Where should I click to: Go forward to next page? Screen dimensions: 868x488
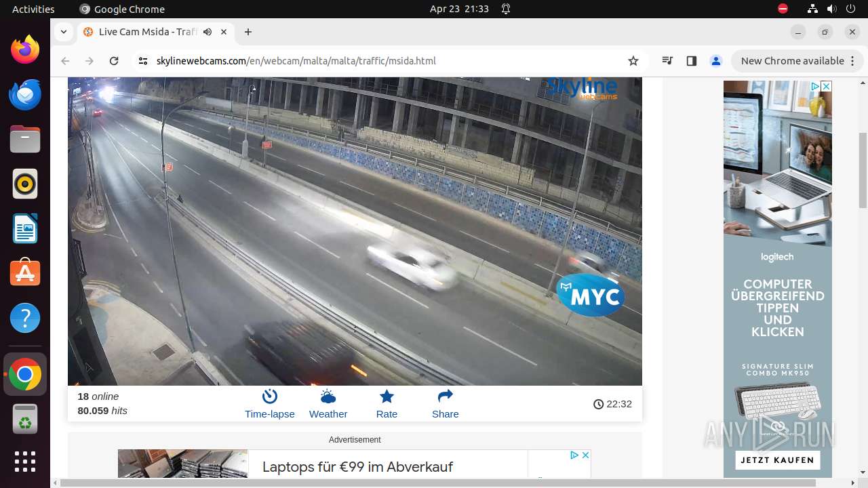click(90, 61)
